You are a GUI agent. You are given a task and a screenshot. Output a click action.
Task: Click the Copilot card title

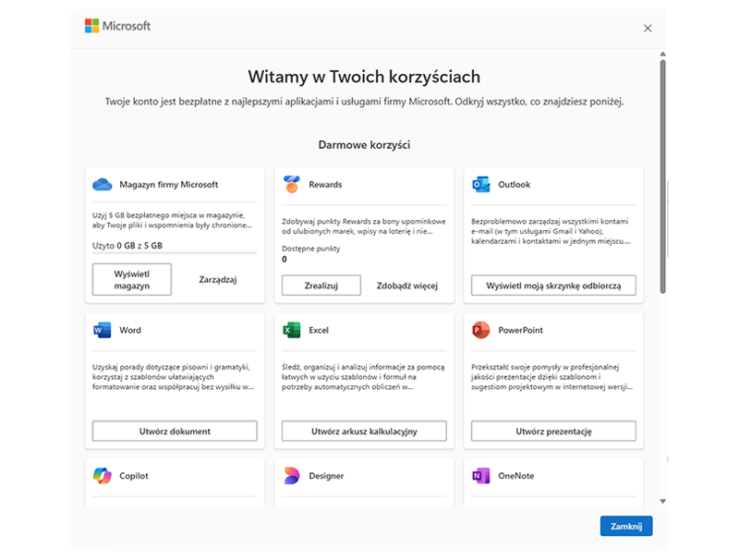[x=134, y=476]
